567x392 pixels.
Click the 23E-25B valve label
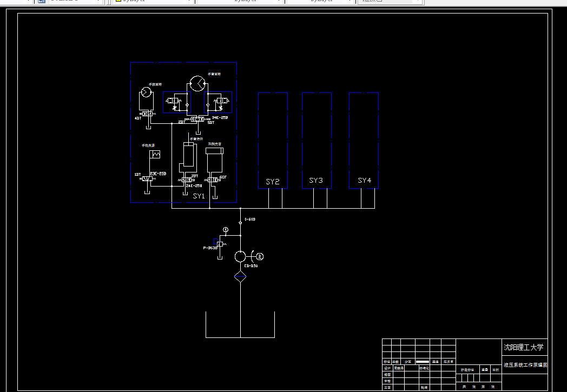tap(158, 174)
